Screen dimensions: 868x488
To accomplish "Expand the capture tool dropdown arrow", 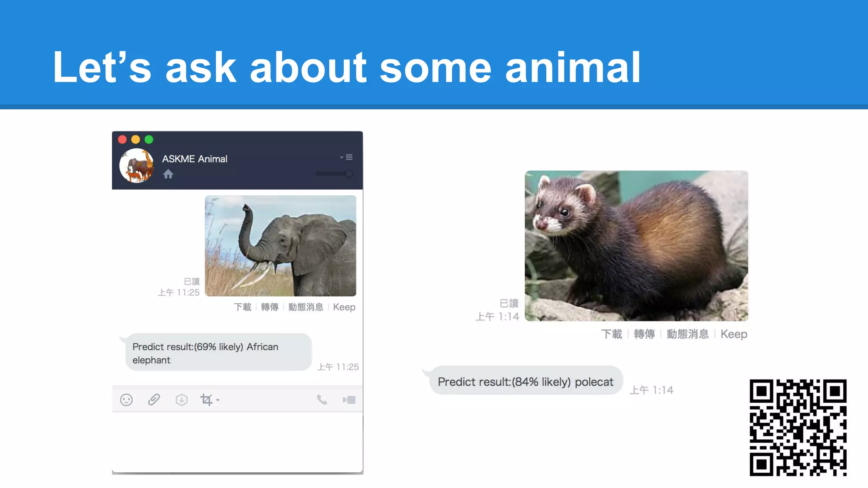I will coord(218,400).
